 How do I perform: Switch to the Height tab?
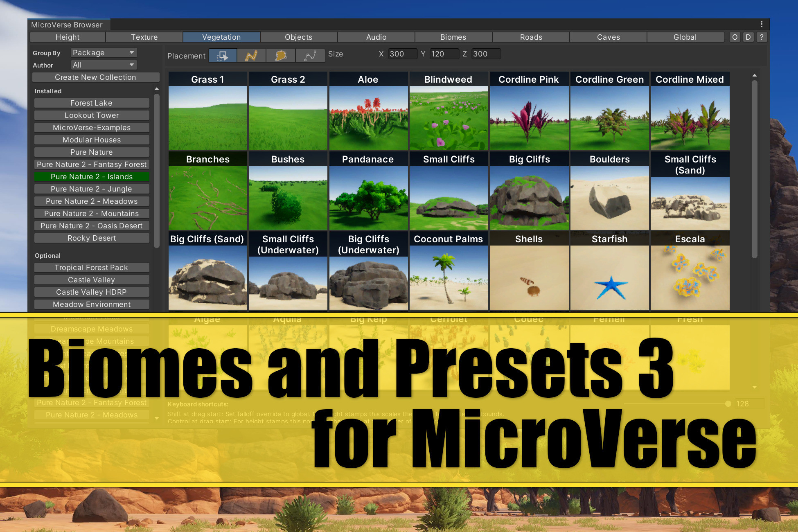point(68,37)
